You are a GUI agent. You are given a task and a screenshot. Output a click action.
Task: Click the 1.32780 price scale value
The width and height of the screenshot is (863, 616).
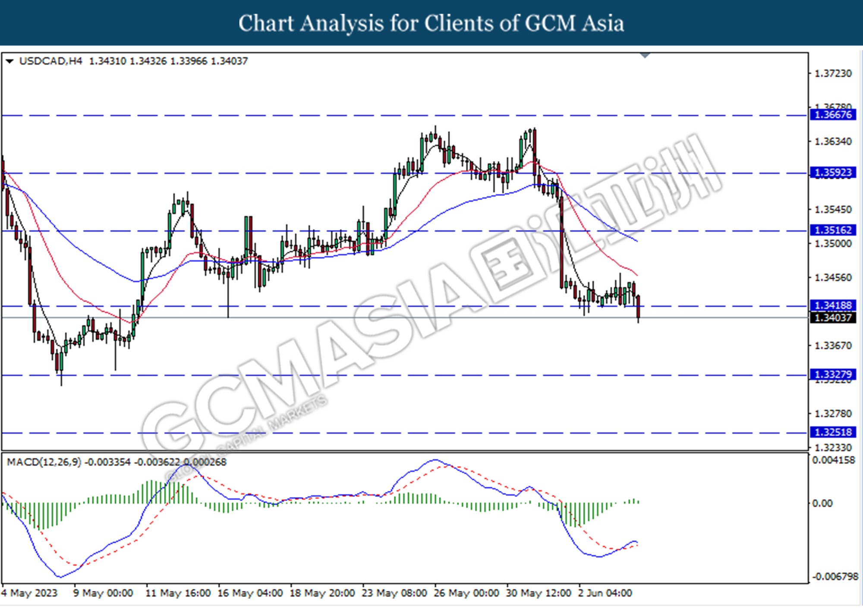pos(833,414)
